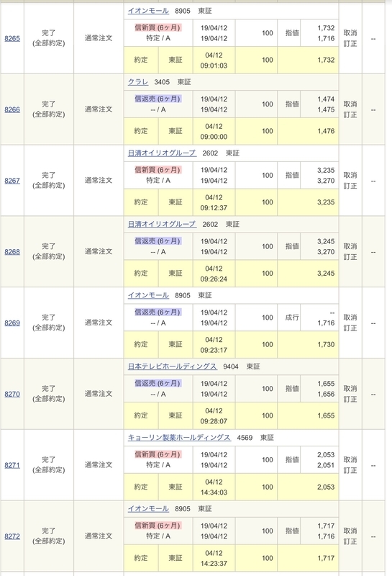Select execution time 09:00:00 cell

214,132
